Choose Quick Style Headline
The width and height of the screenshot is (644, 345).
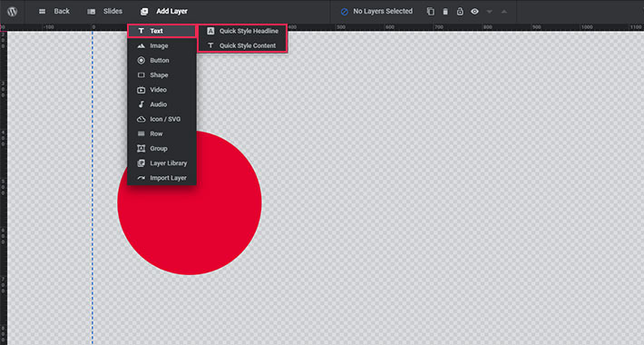tap(242, 31)
